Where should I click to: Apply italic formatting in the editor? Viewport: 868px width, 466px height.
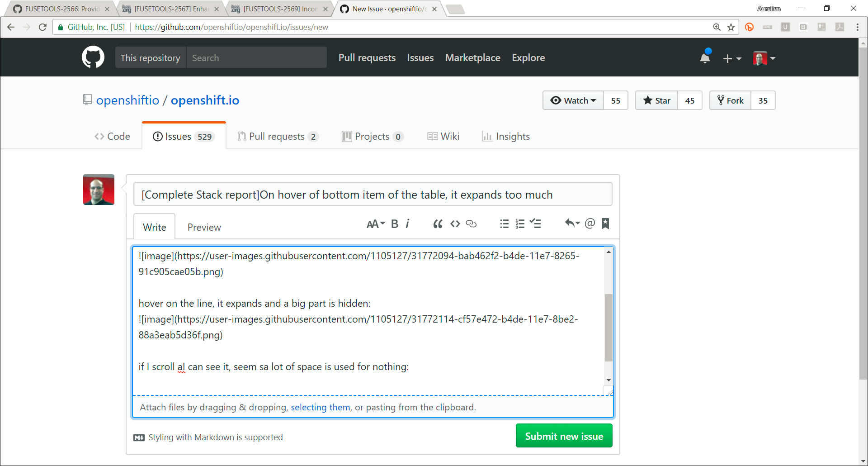pos(407,223)
